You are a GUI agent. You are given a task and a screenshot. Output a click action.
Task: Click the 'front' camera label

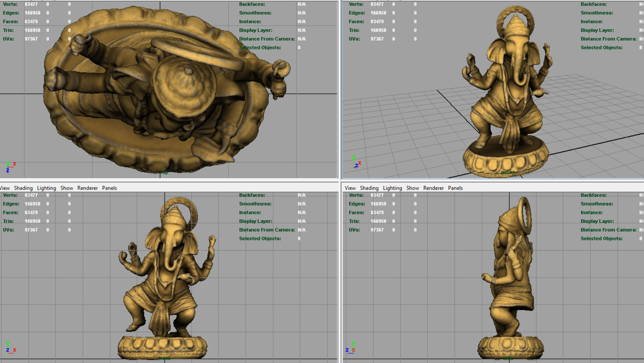click(x=164, y=358)
